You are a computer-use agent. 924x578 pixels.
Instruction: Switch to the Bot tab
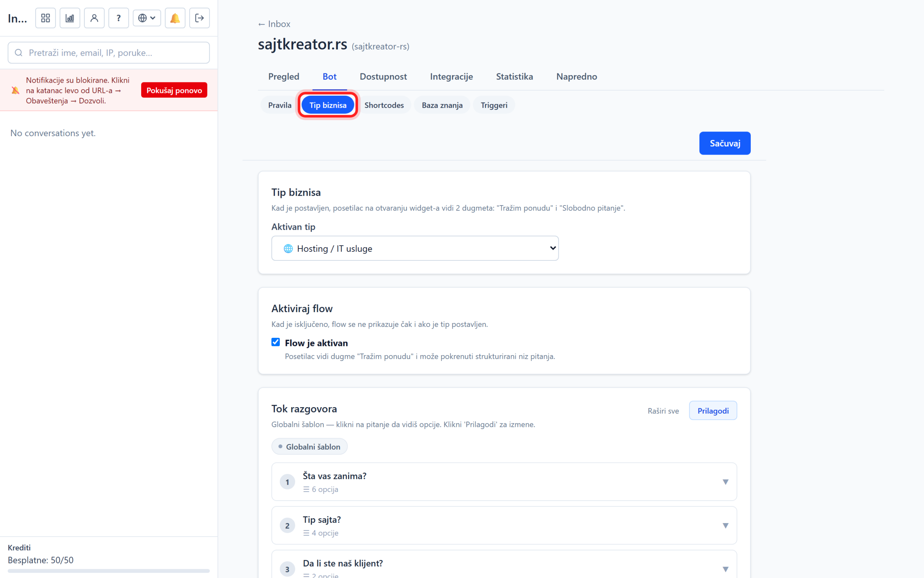[x=330, y=77]
